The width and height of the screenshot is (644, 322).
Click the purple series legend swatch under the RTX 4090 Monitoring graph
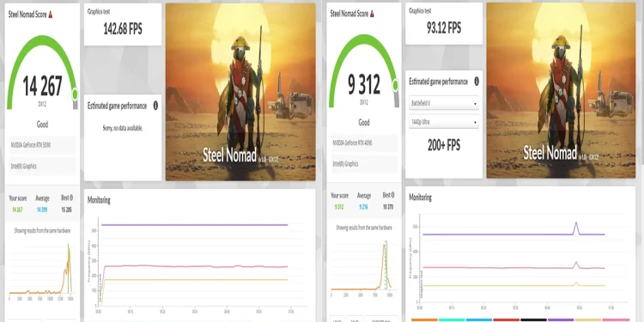click(561, 320)
